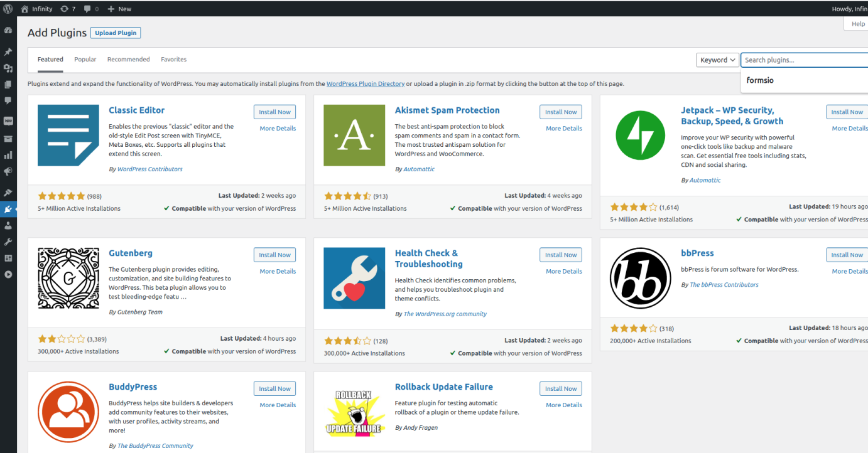
Task: Install the bbPress plugin
Action: pyautogui.click(x=847, y=255)
